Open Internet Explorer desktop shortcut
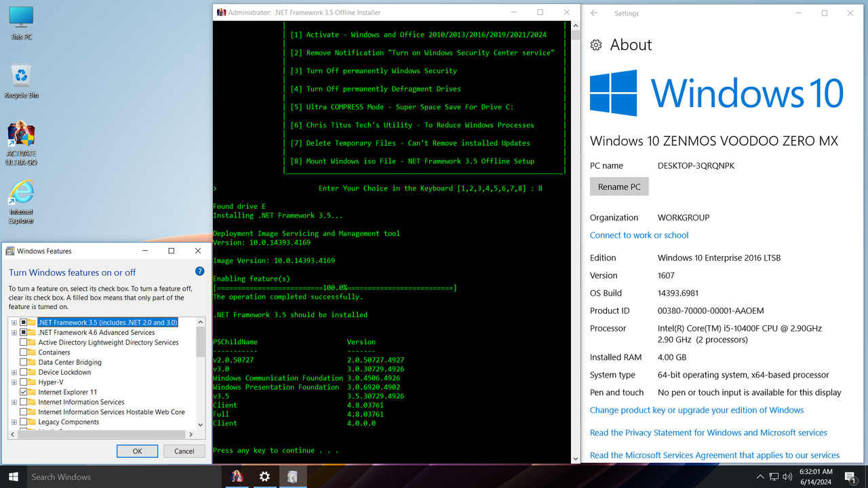 [21, 202]
